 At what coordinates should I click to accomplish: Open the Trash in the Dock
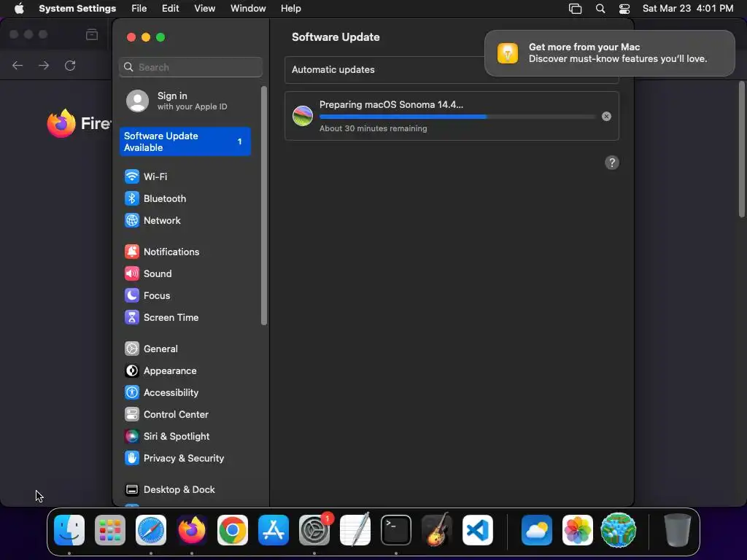click(x=678, y=529)
